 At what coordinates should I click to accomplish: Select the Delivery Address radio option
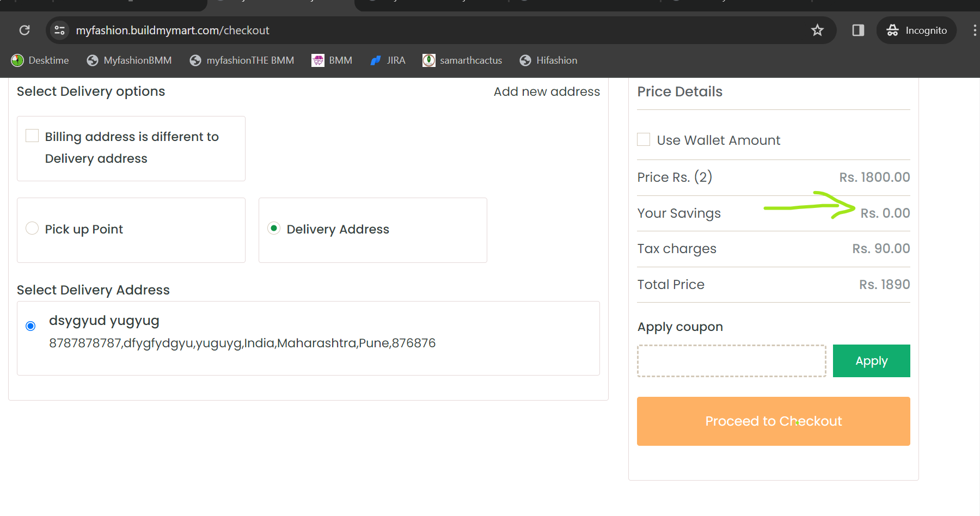(274, 228)
